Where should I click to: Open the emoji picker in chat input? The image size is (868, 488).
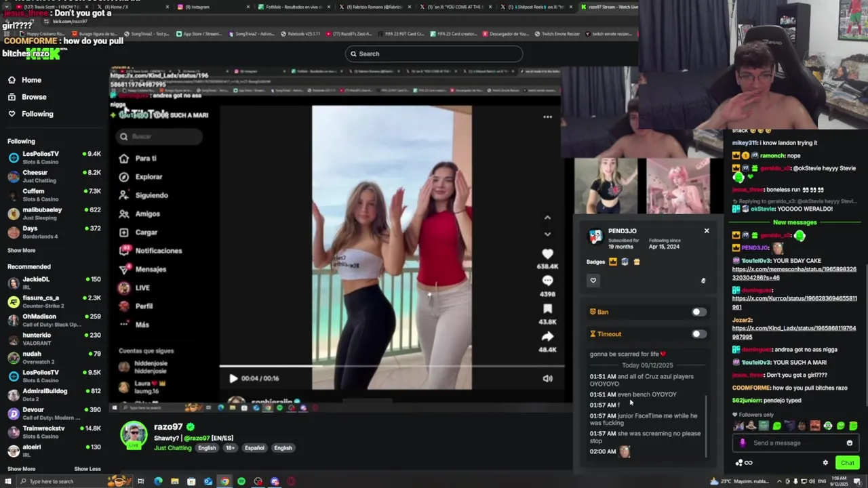pyautogui.click(x=849, y=443)
